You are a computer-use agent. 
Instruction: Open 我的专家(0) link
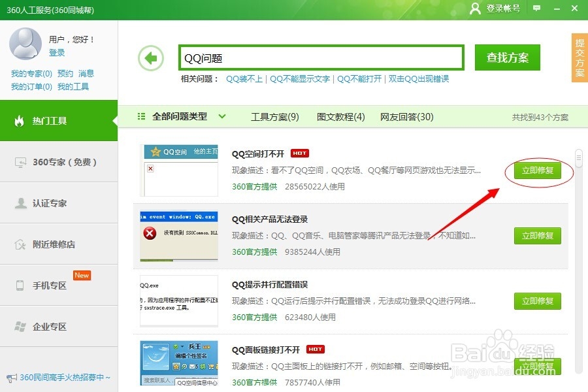pos(31,74)
